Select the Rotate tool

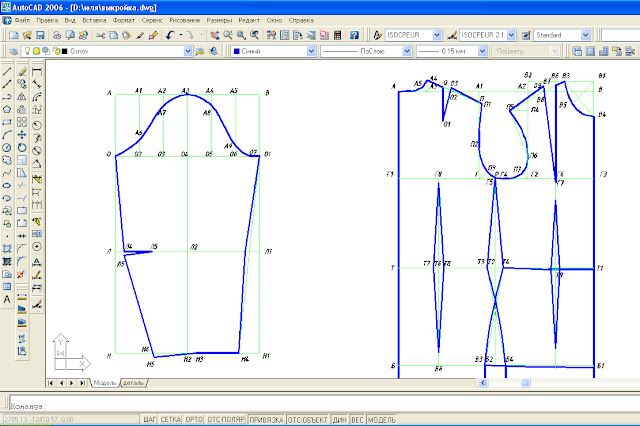click(x=22, y=147)
